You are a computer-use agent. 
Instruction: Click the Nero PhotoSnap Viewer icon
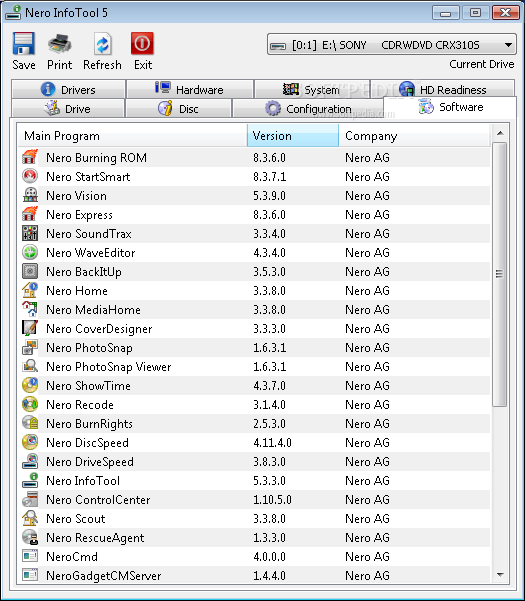tap(30, 366)
